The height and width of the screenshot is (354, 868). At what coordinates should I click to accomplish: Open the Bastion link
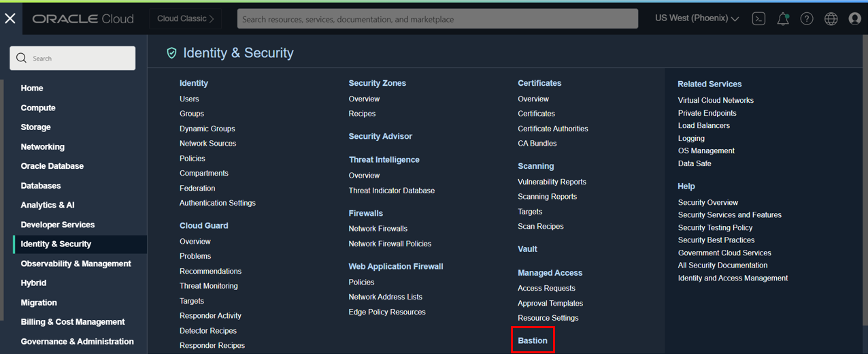click(533, 340)
